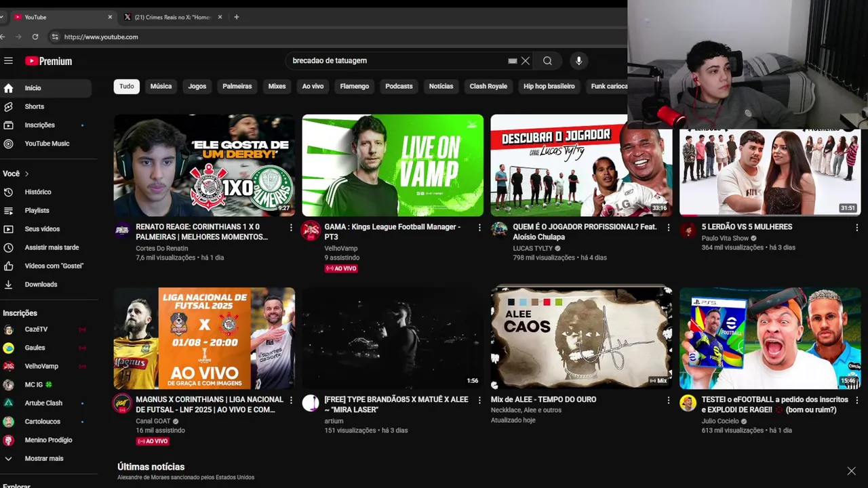
Task: Click the YouTube Premium logo
Action: pyautogui.click(x=48, y=61)
